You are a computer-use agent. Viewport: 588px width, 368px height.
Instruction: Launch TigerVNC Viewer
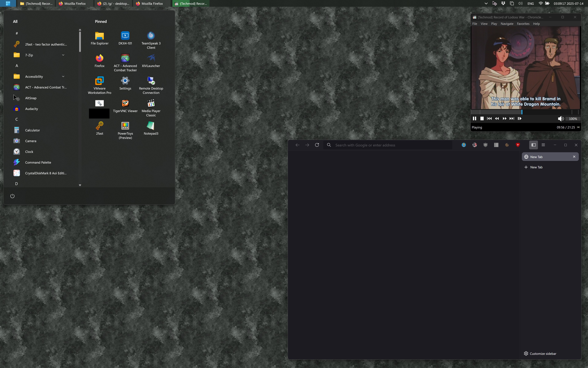click(x=125, y=106)
